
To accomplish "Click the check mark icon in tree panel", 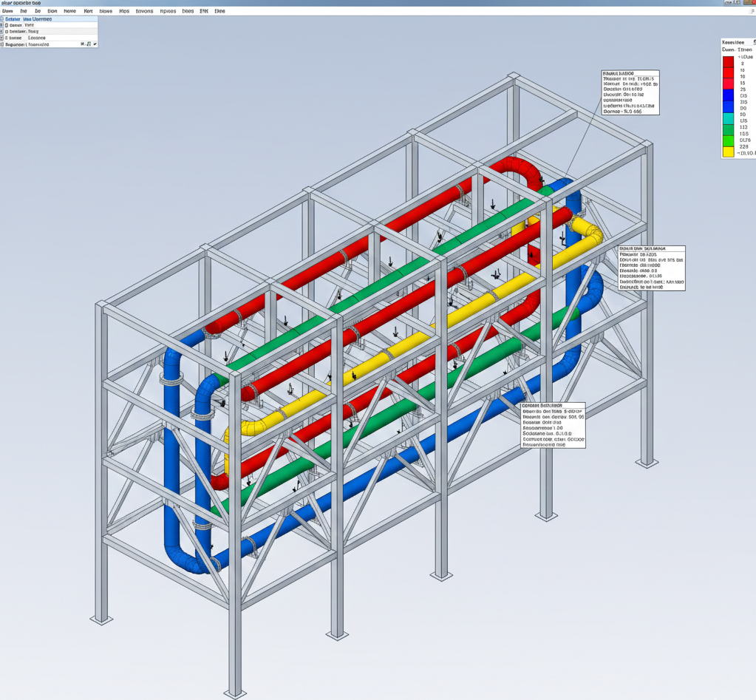I will click(95, 44).
